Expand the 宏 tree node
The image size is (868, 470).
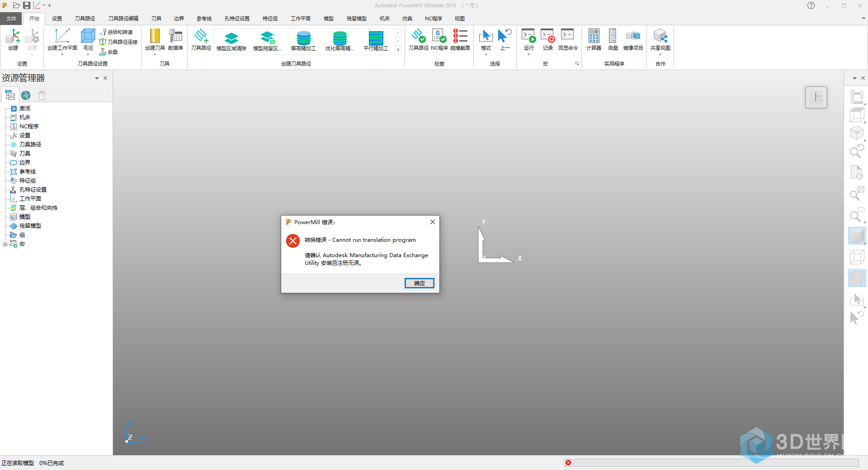coord(5,244)
